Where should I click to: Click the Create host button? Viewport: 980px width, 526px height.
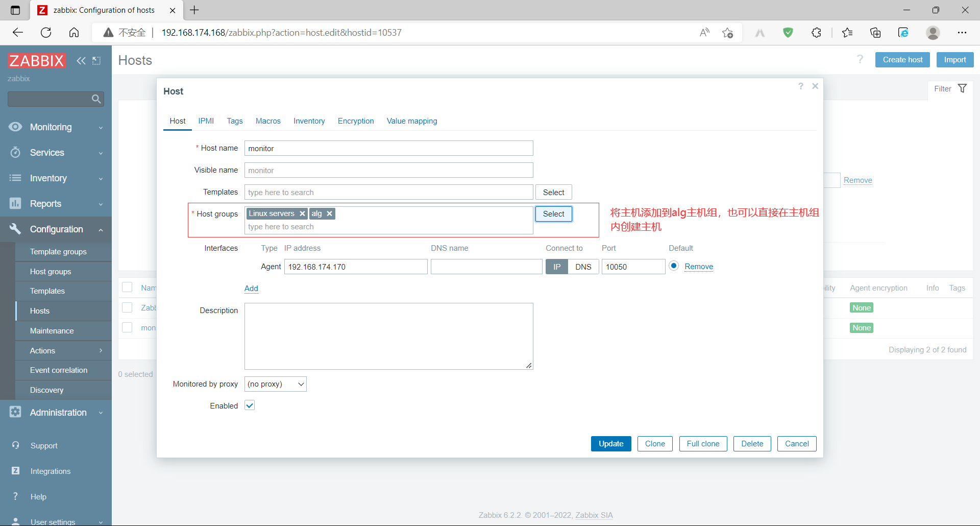[x=902, y=60]
